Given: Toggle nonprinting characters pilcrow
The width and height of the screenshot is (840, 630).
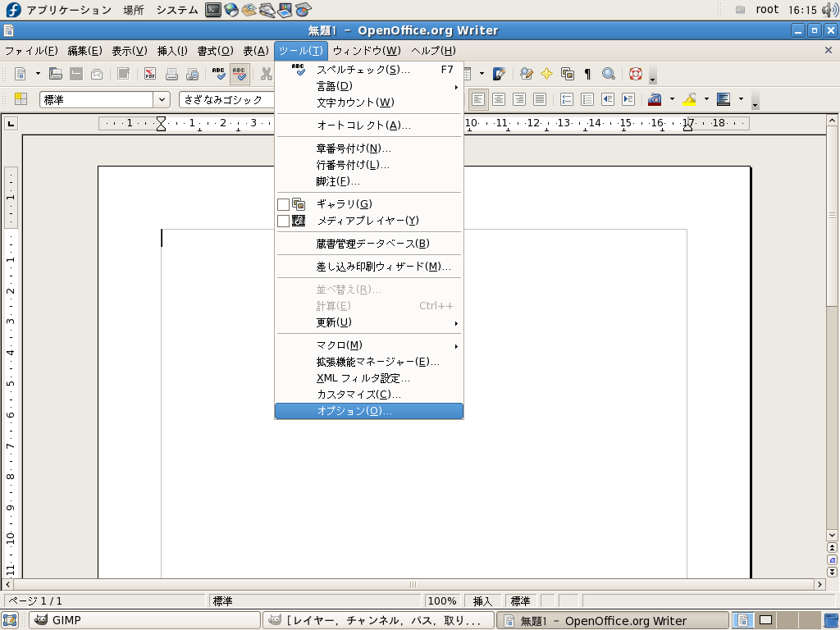Looking at the screenshot, I should point(587,74).
